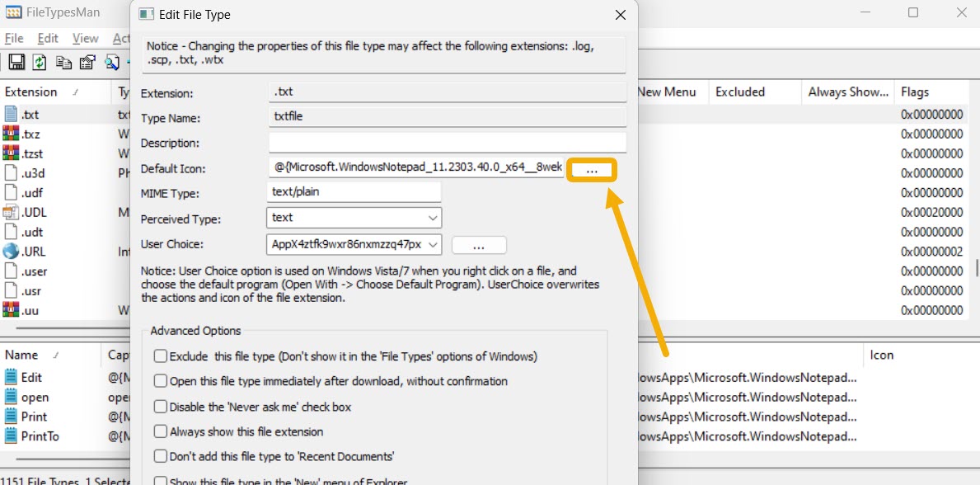980x485 pixels.
Task: Open the Perceived Type dropdown
Action: click(431, 218)
